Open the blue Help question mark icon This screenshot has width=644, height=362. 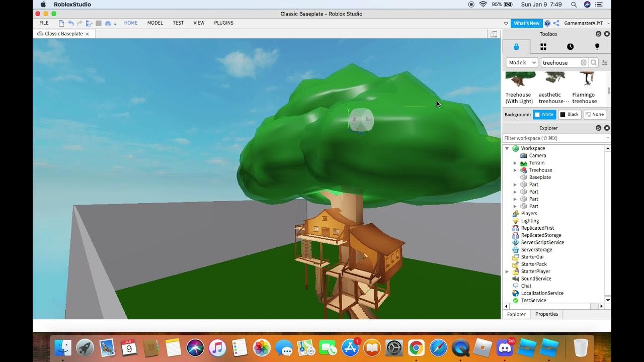point(547,23)
